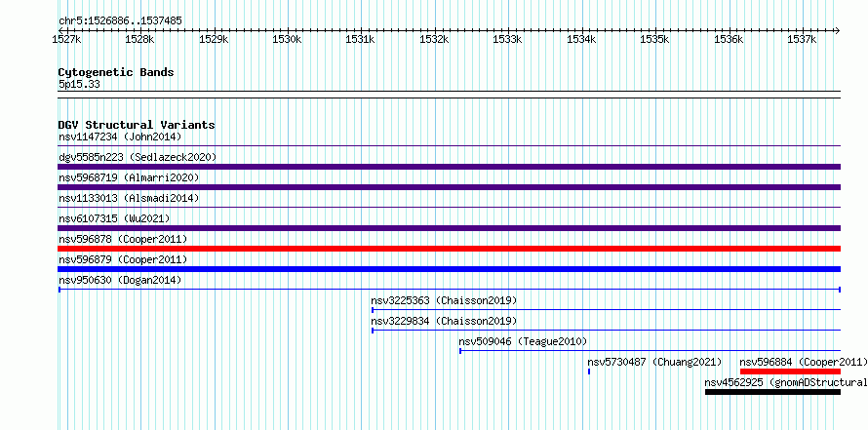
Task: Click the dgv5585n223 (Sedlazeck2020) label
Action: click(x=138, y=157)
